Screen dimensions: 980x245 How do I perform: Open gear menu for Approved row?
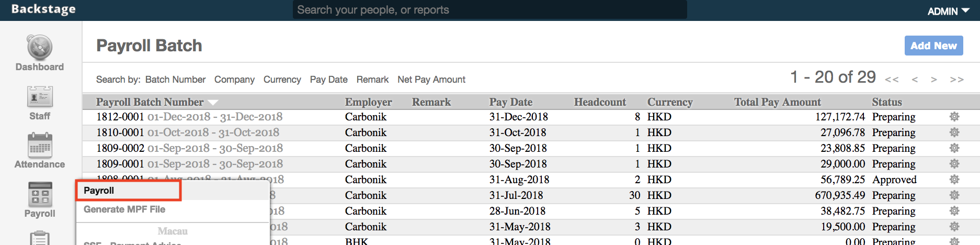pos(954,180)
